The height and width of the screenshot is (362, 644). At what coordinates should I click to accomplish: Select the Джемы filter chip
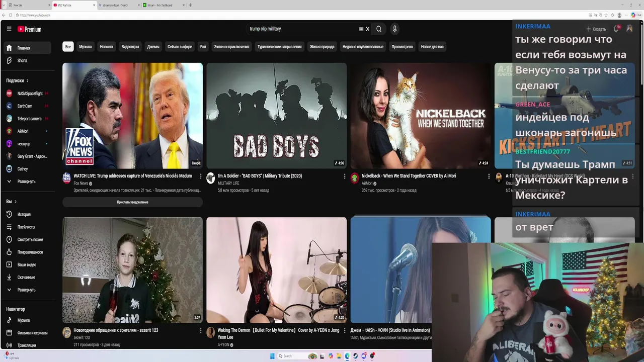[x=153, y=47]
